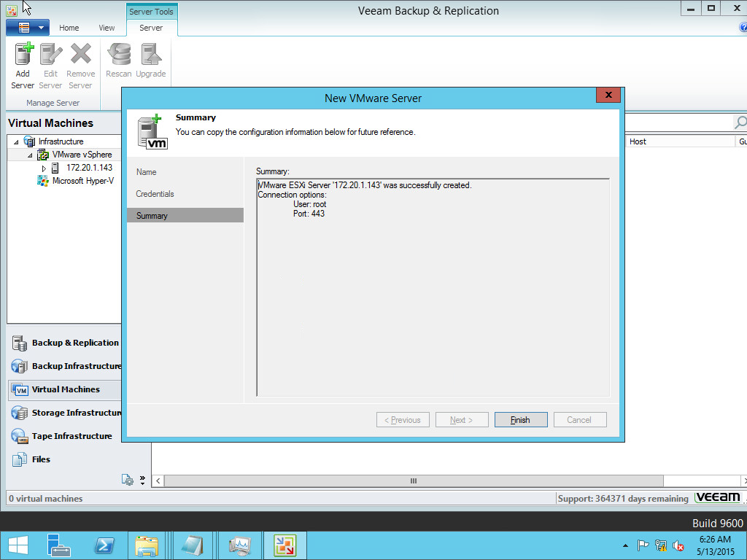Click the Veeam taskbar icon
Viewport: 747px width, 560px height.
[x=285, y=545]
